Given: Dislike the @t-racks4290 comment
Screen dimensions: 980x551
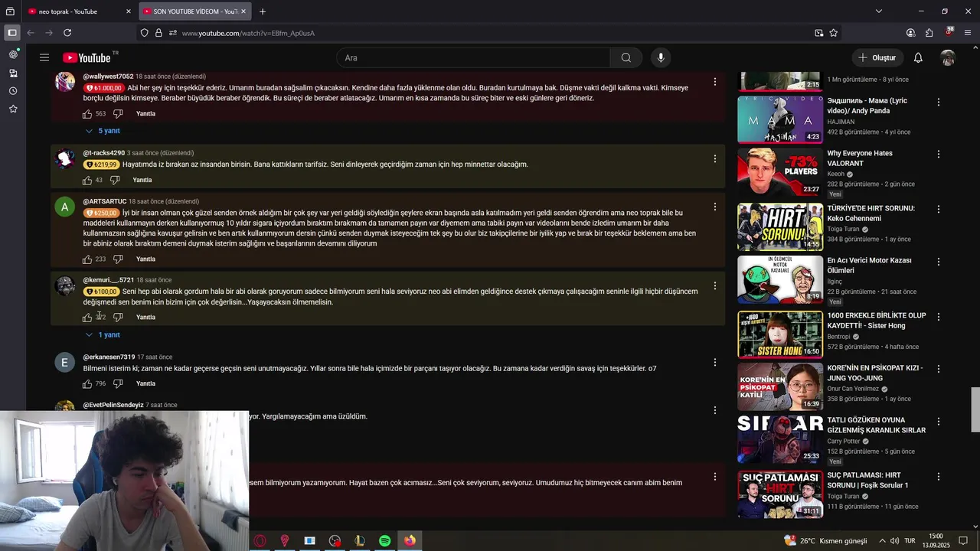Looking at the screenshot, I should (x=115, y=181).
